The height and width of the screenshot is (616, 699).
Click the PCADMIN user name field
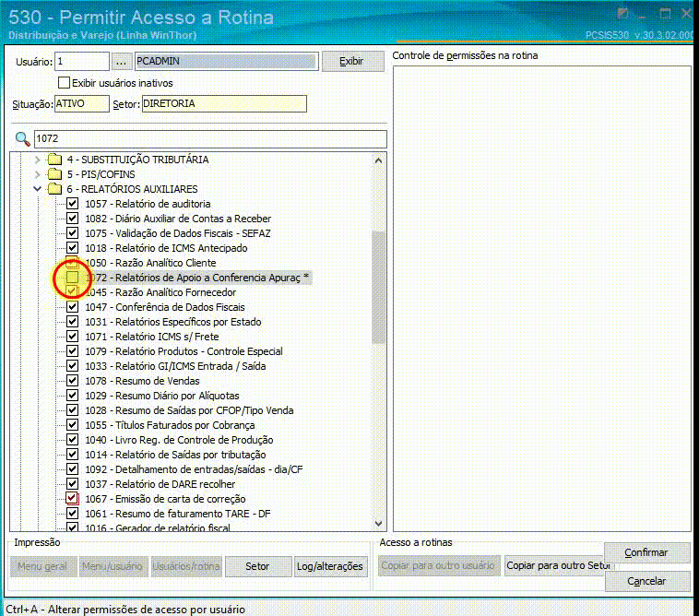[x=227, y=62]
